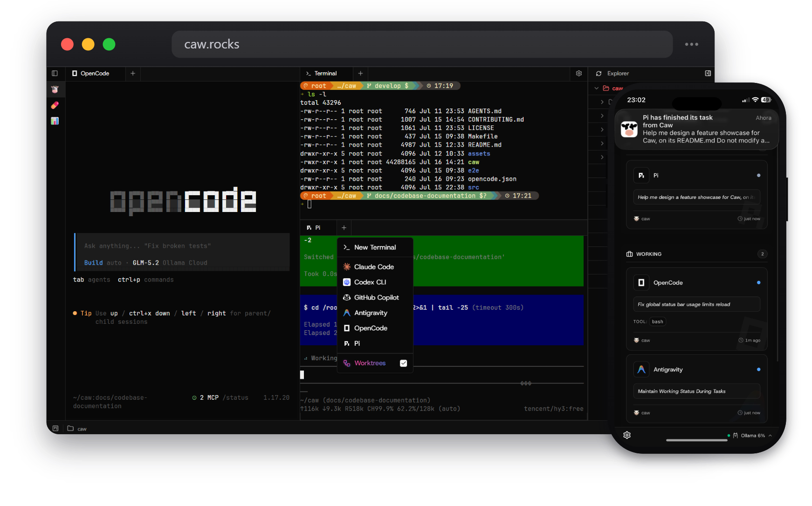The width and height of the screenshot is (812, 506).
Task: Click the WORKING count badge 2
Action: (x=763, y=254)
